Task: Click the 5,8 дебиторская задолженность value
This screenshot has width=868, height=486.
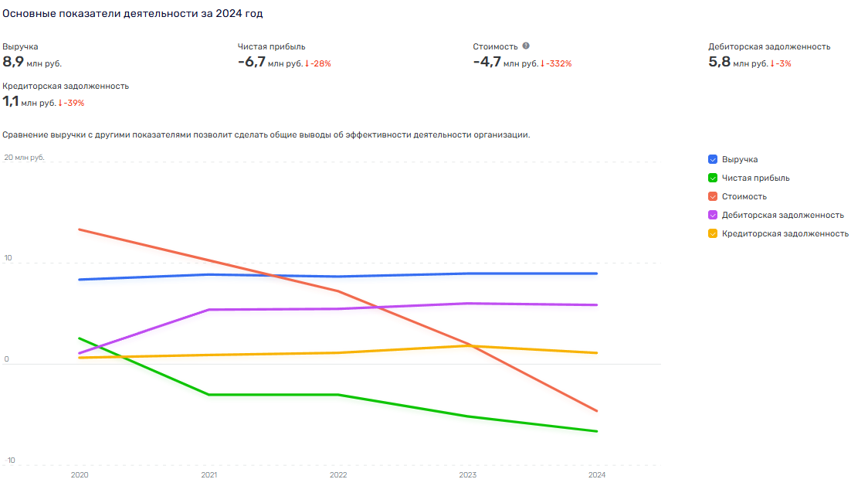Action: point(719,63)
